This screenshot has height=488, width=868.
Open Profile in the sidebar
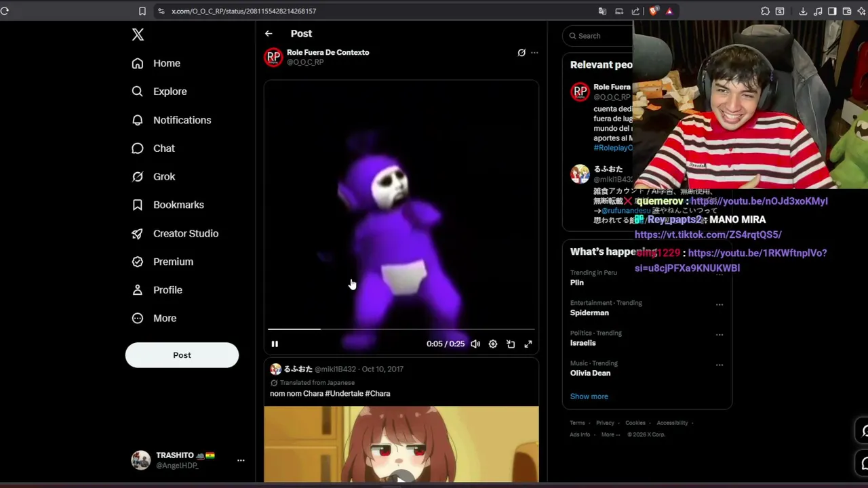pyautogui.click(x=157, y=290)
